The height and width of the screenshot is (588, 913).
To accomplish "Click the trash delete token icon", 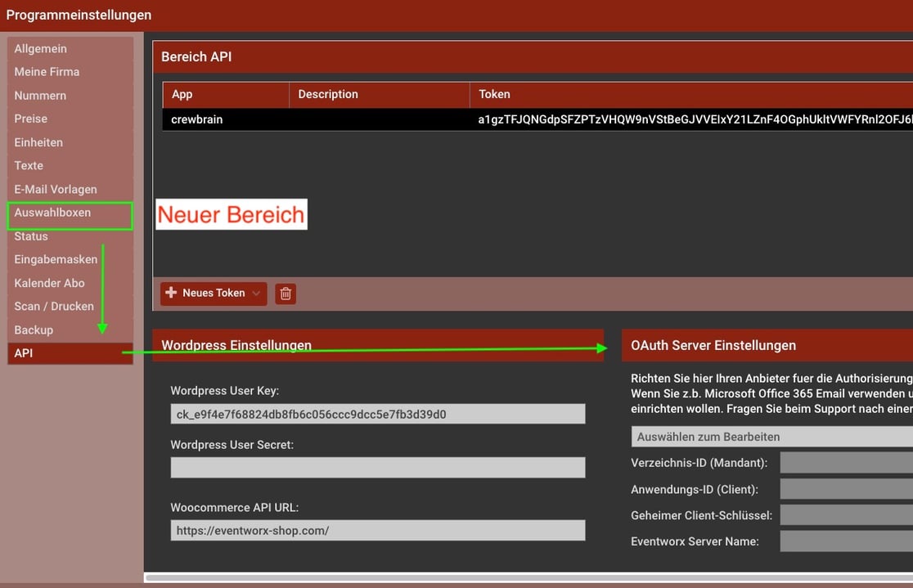I will pyautogui.click(x=286, y=294).
